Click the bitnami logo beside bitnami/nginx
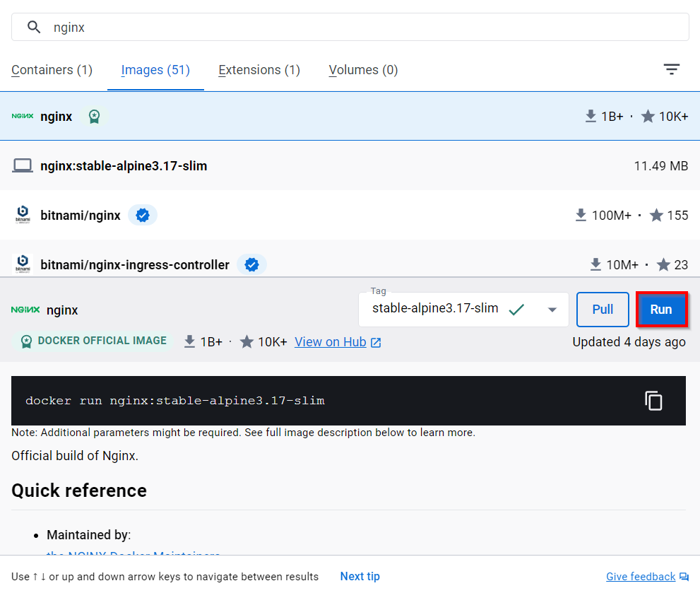Image resolution: width=700 pixels, height=593 pixels. click(23, 214)
